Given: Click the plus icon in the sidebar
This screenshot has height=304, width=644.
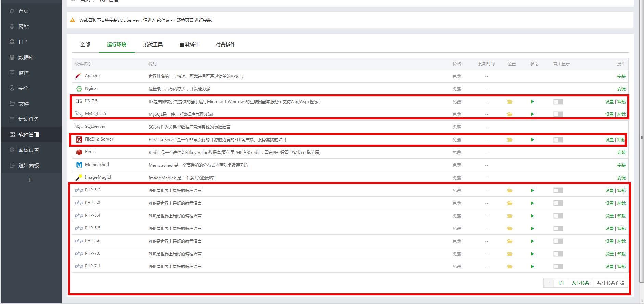Looking at the screenshot, I should (30, 180).
